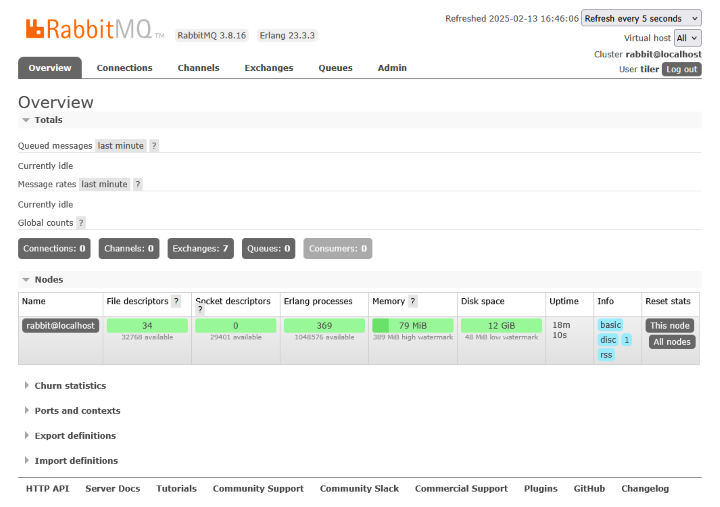Reset stats for All nodes
Image resolution: width=720 pixels, height=507 pixels.
pyautogui.click(x=672, y=342)
